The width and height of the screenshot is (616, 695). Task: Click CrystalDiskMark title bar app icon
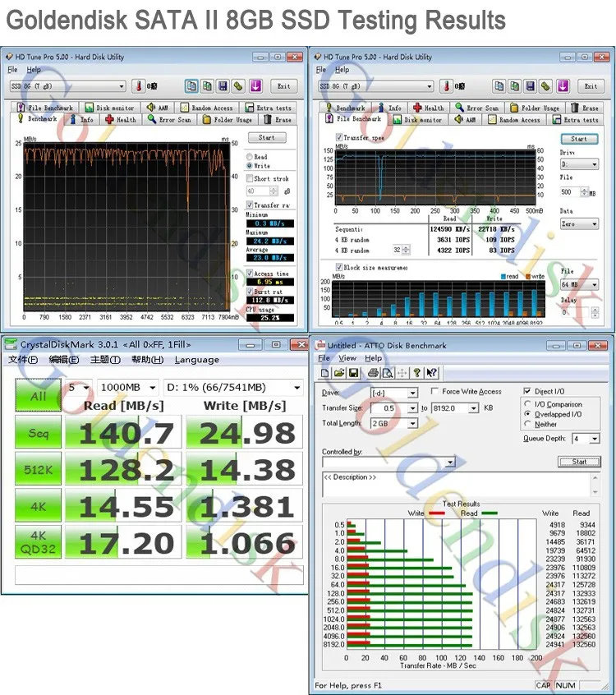pyautogui.click(x=11, y=344)
